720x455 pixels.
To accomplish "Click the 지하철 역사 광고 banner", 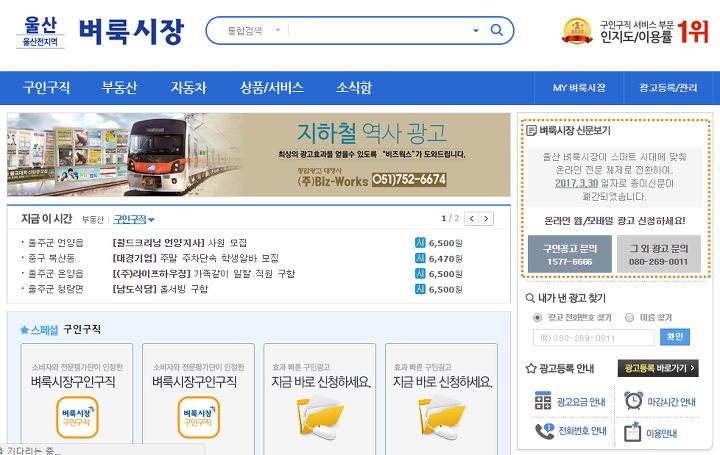I will coord(259,155).
